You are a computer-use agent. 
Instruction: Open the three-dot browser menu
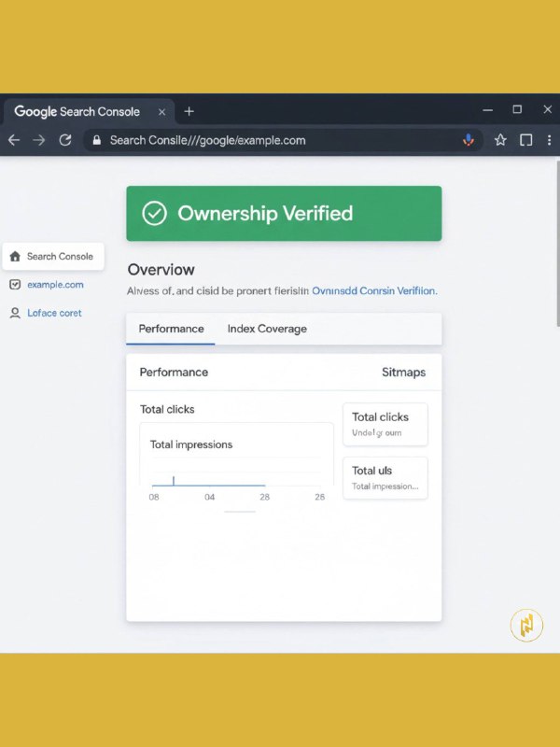550,140
